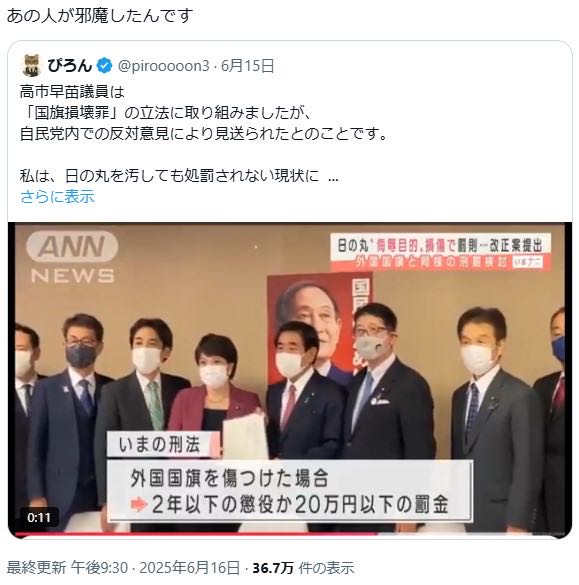Expand quoted text with さらに表示
Viewport: 579px width, 585px height.
57,196
